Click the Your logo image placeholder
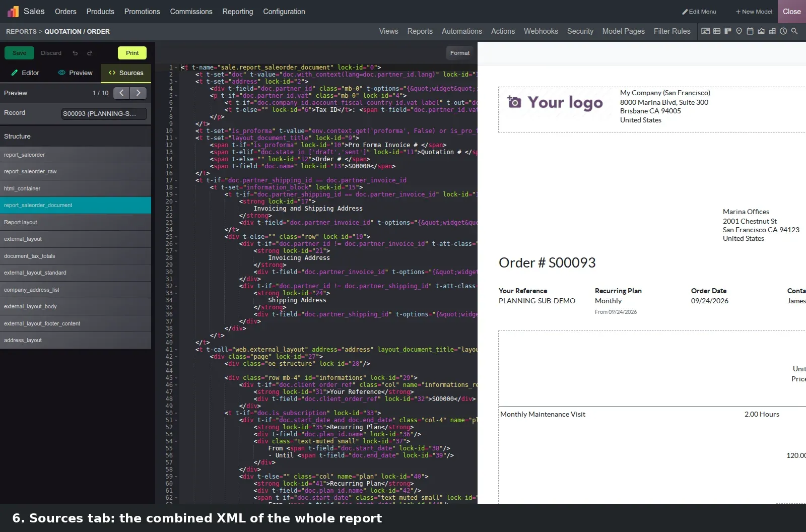 click(x=555, y=103)
